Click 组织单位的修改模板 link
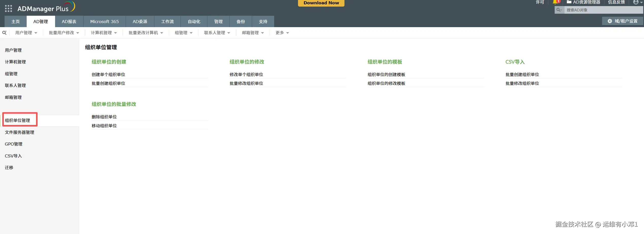Image resolution: width=644 pixels, height=234 pixels. (x=386, y=83)
